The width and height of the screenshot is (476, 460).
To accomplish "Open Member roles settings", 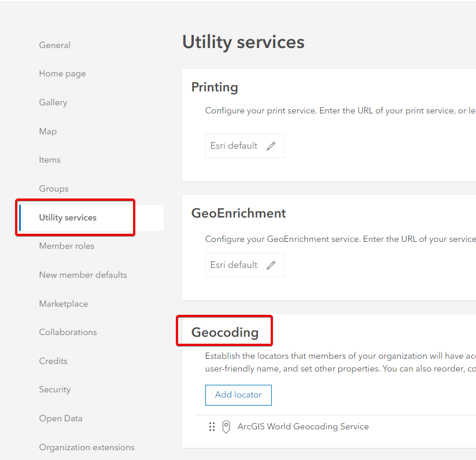I will point(67,246).
